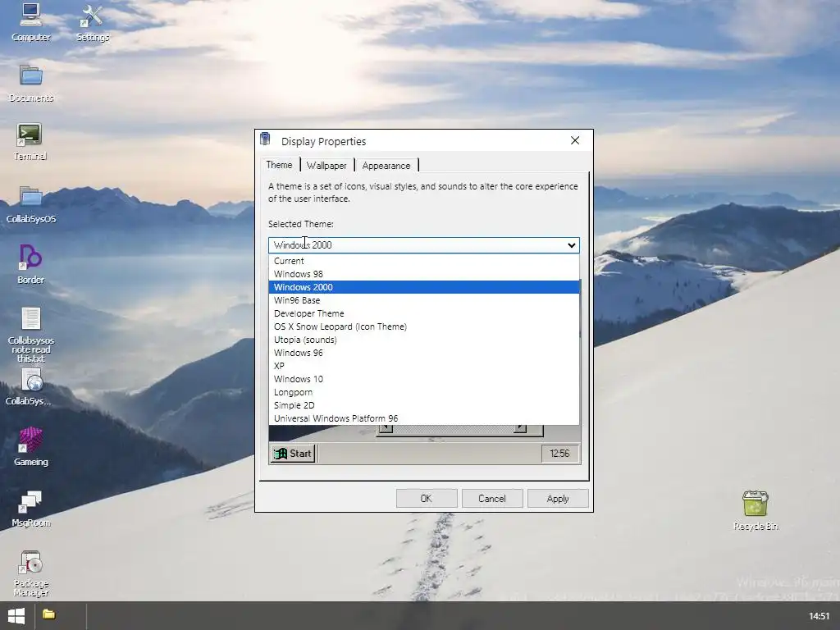
Task: Switch to the Theme tab
Action: pos(279,165)
